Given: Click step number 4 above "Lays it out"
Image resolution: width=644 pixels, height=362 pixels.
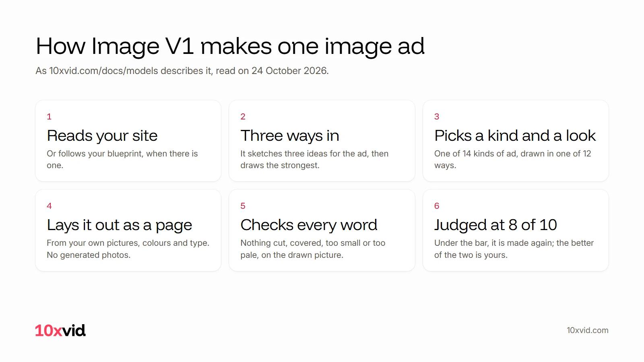Looking at the screenshot, I should click(x=49, y=206).
